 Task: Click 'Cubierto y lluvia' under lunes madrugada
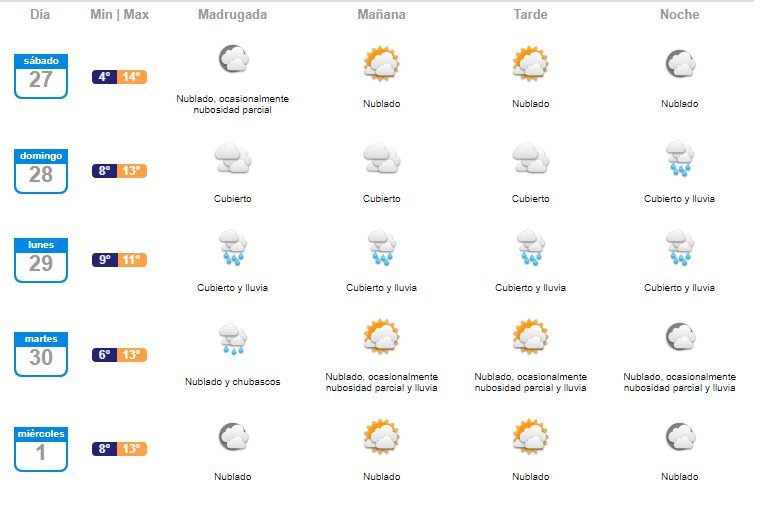coord(232,288)
